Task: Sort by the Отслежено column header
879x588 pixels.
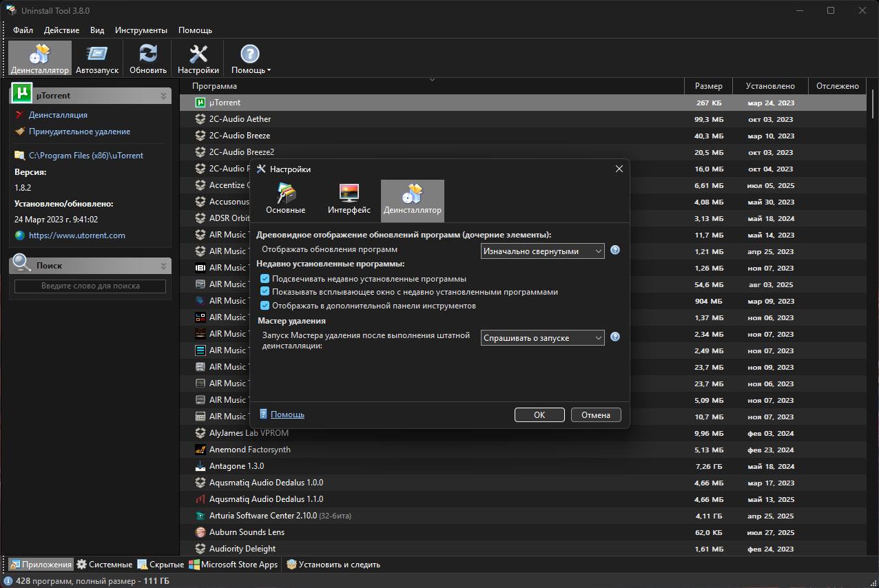Action: pyautogui.click(x=837, y=86)
